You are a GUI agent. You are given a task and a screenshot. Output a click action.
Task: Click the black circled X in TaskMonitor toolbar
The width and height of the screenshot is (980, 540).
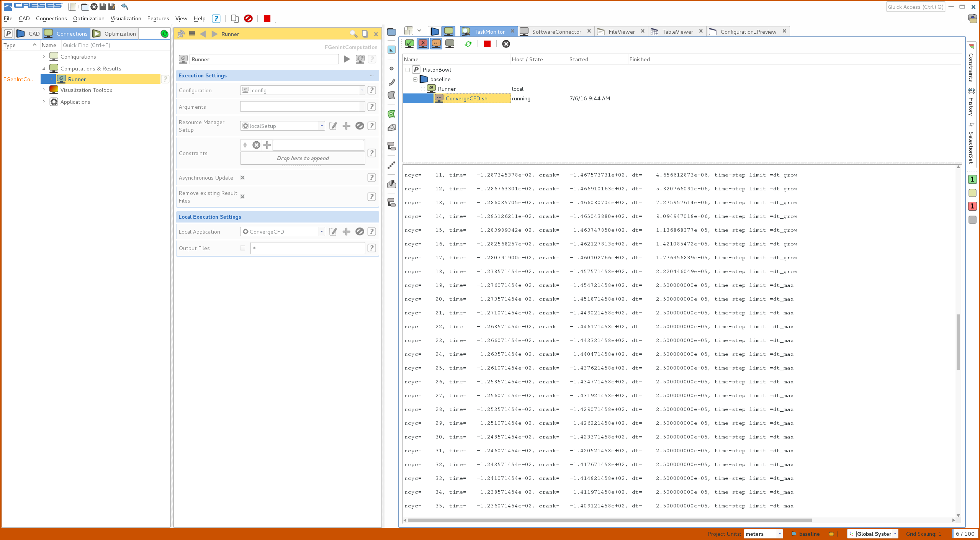(x=506, y=44)
